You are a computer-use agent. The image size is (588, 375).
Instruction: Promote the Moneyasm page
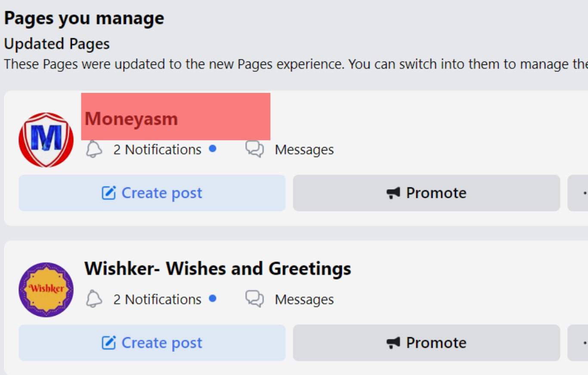[x=427, y=193]
